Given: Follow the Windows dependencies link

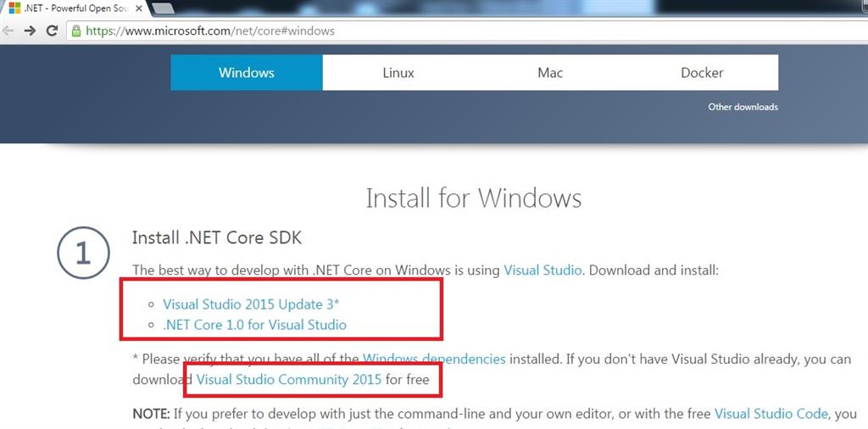Looking at the screenshot, I should (434, 359).
